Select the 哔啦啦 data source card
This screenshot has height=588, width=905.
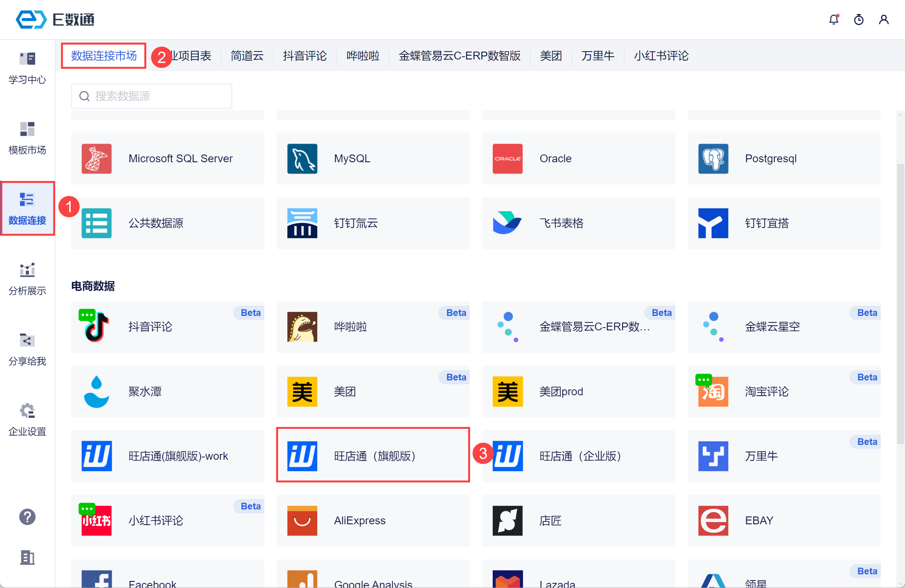point(373,327)
